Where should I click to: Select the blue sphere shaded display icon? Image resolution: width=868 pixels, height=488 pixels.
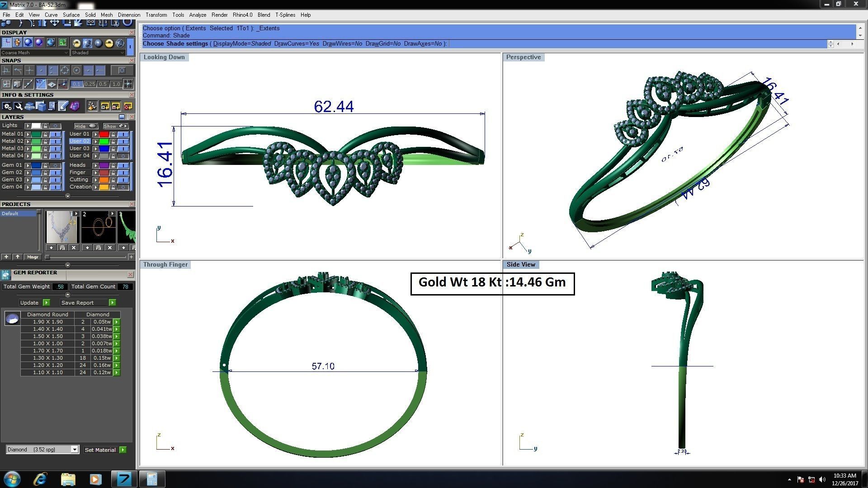pos(28,42)
